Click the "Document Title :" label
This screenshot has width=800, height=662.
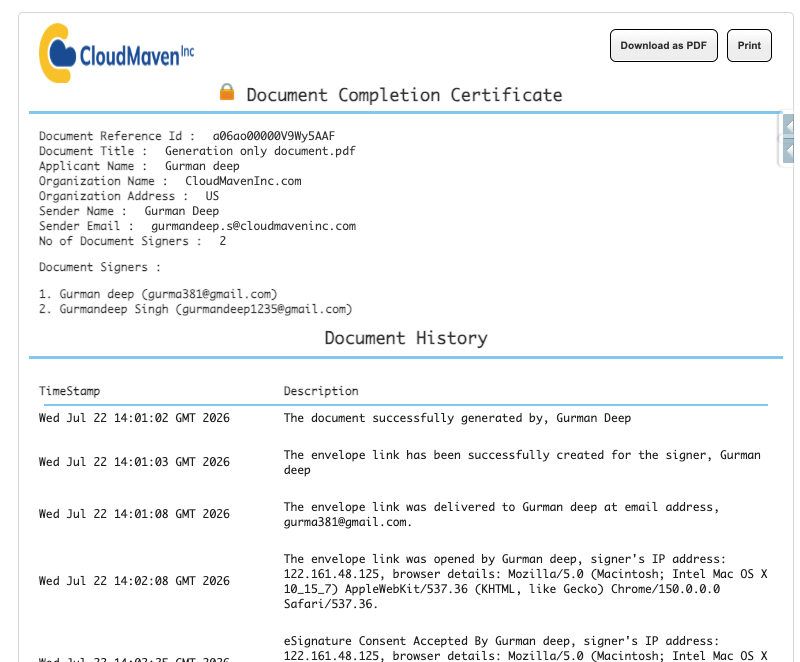coord(93,151)
